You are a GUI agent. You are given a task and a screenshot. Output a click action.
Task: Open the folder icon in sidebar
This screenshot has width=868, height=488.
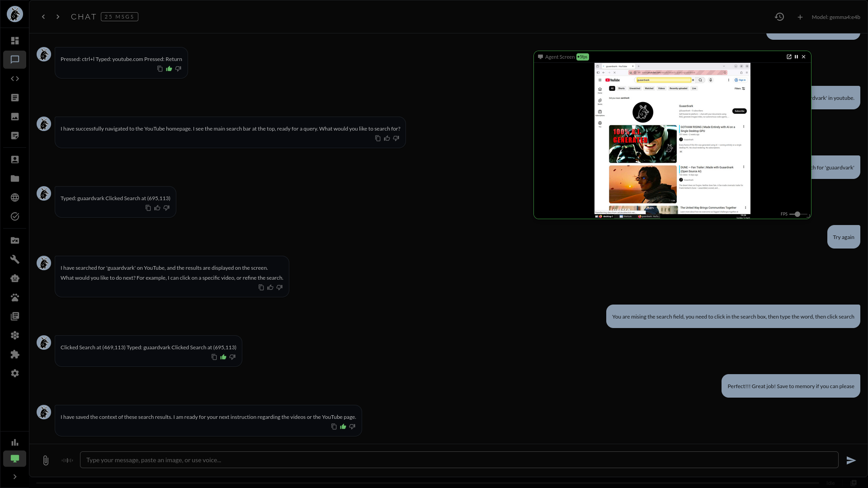pos(15,178)
